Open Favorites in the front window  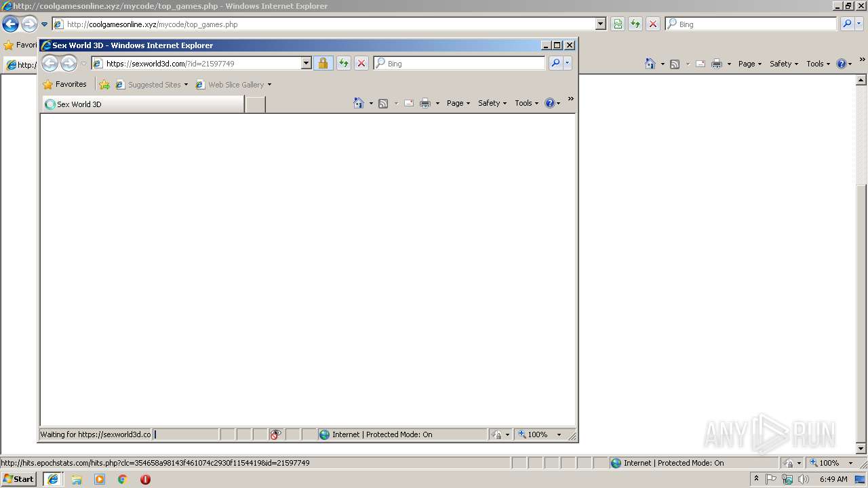(64, 85)
